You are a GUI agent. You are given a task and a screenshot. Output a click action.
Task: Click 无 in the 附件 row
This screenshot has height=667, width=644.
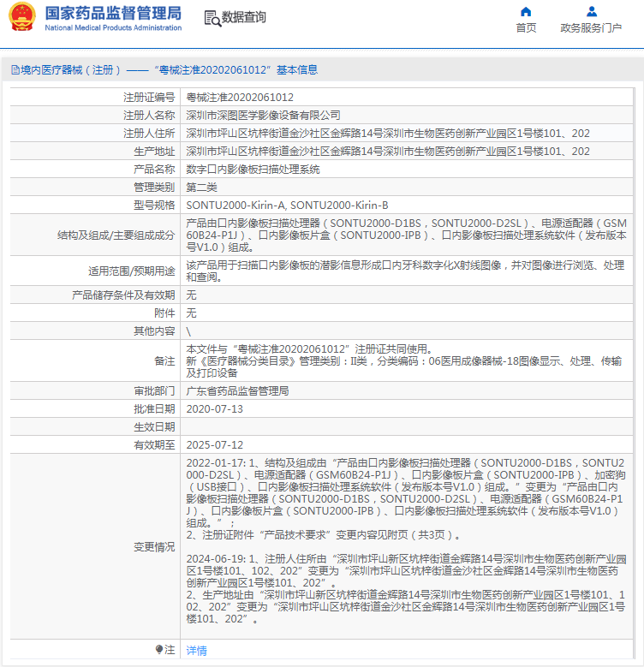pyautogui.click(x=192, y=313)
